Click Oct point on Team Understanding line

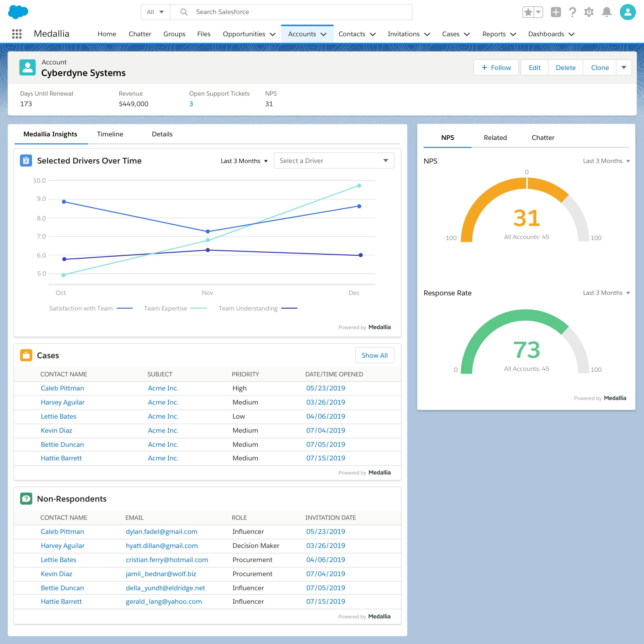coord(64,259)
